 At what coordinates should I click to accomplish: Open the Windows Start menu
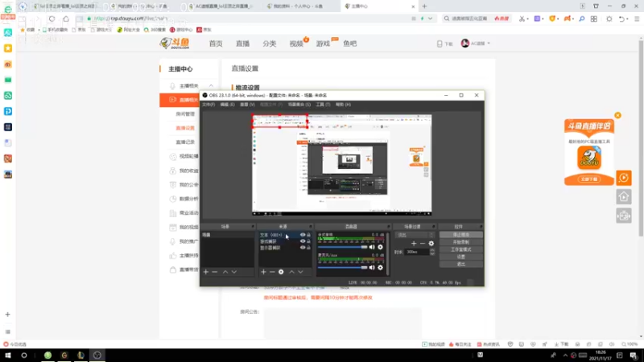8,356
